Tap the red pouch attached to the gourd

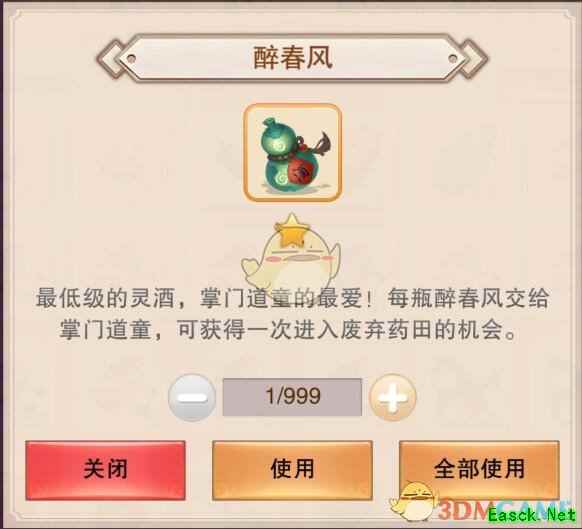(305, 169)
